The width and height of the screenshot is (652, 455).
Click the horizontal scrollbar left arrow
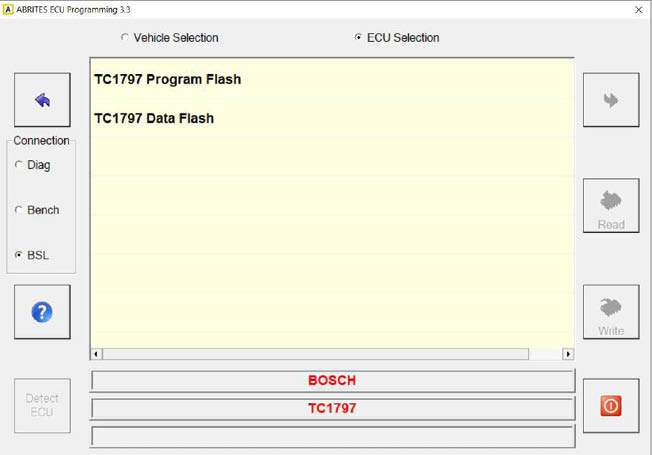(97, 354)
